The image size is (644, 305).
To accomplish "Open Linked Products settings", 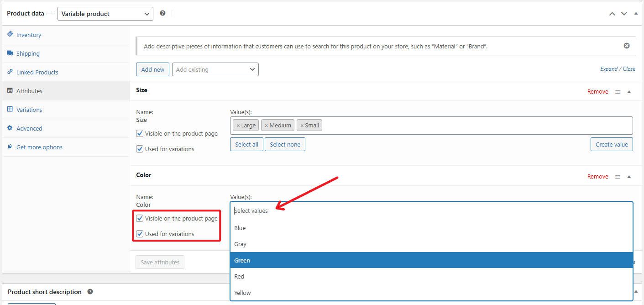I will (x=37, y=72).
